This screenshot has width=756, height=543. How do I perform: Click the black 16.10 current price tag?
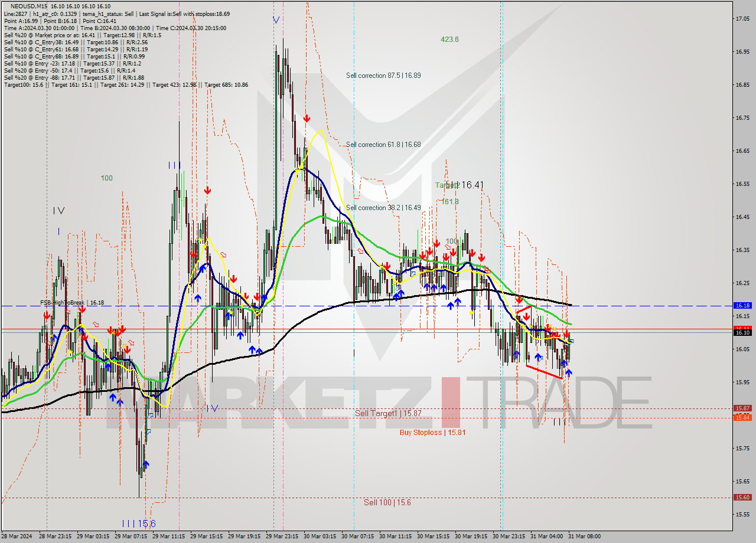(742, 333)
